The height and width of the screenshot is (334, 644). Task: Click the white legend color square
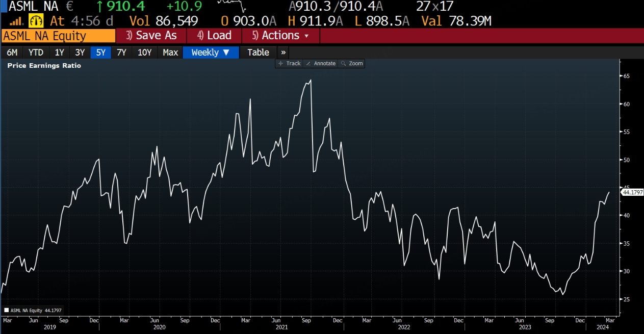click(6, 310)
